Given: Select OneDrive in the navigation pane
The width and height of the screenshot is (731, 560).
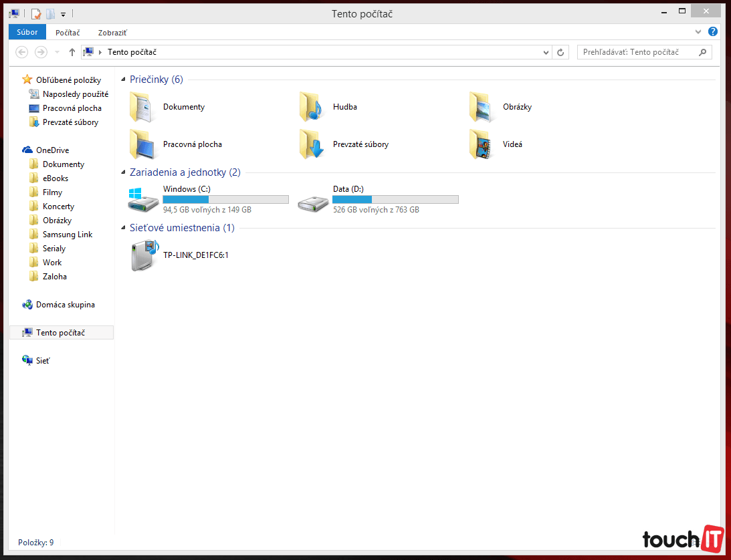Looking at the screenshot, I should [x=52, y=150].
